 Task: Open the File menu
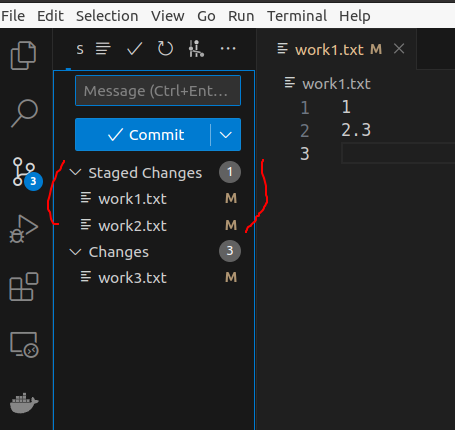[13, 16]
